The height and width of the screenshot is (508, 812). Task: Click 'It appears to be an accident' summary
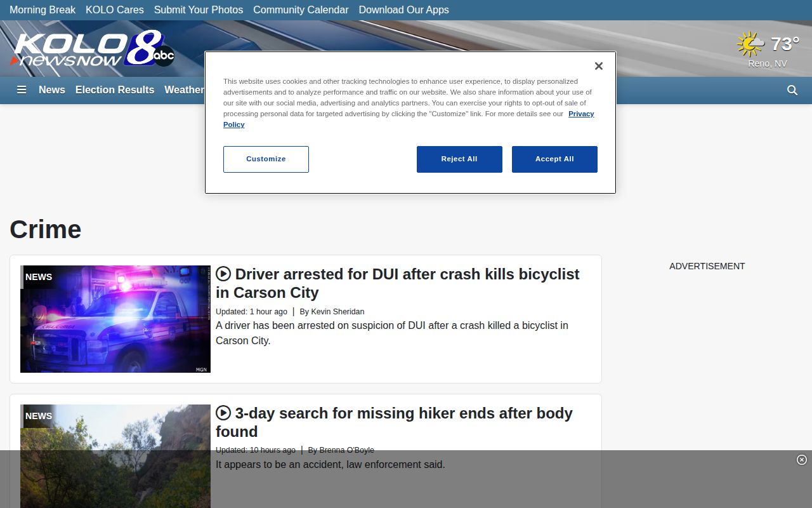coord(331,465)
